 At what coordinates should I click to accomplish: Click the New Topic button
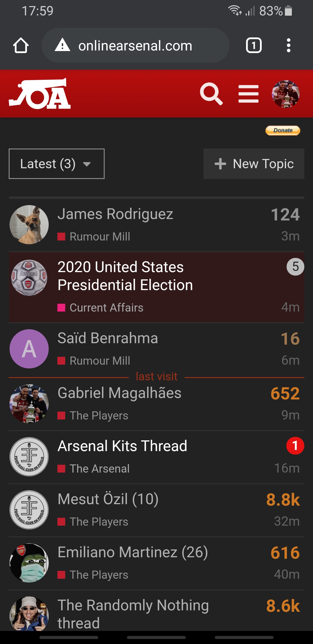pyautogui.click(x=254, y=164)
